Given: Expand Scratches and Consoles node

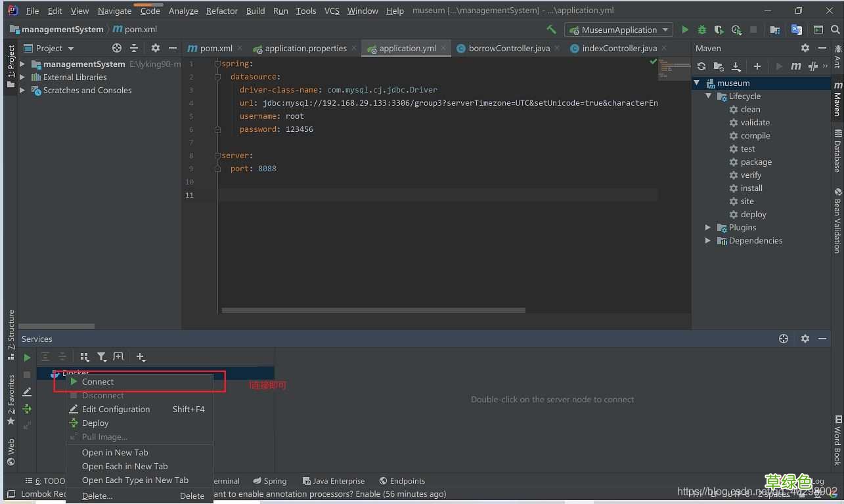Looking at the screenshot, I should [22, 90].
